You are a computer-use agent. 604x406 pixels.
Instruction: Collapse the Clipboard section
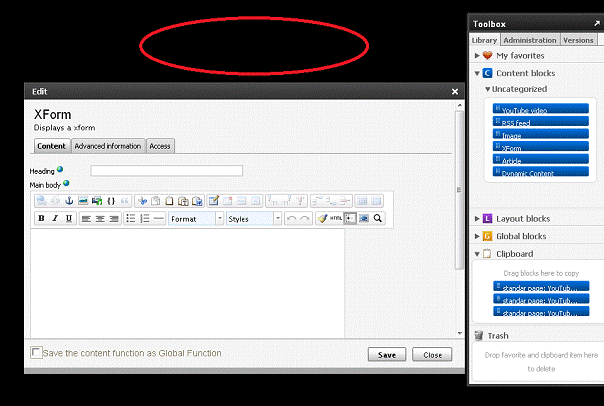pos(478,254)
